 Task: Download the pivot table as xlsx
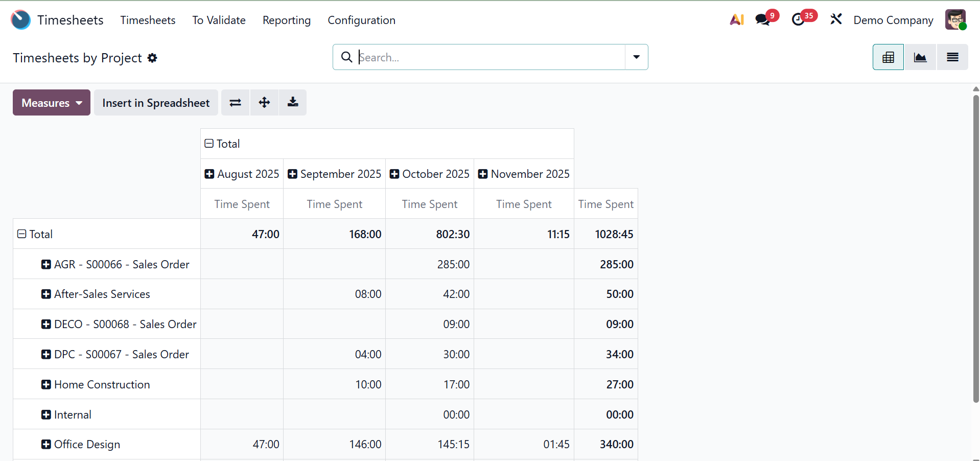click(x=293, y=103)
